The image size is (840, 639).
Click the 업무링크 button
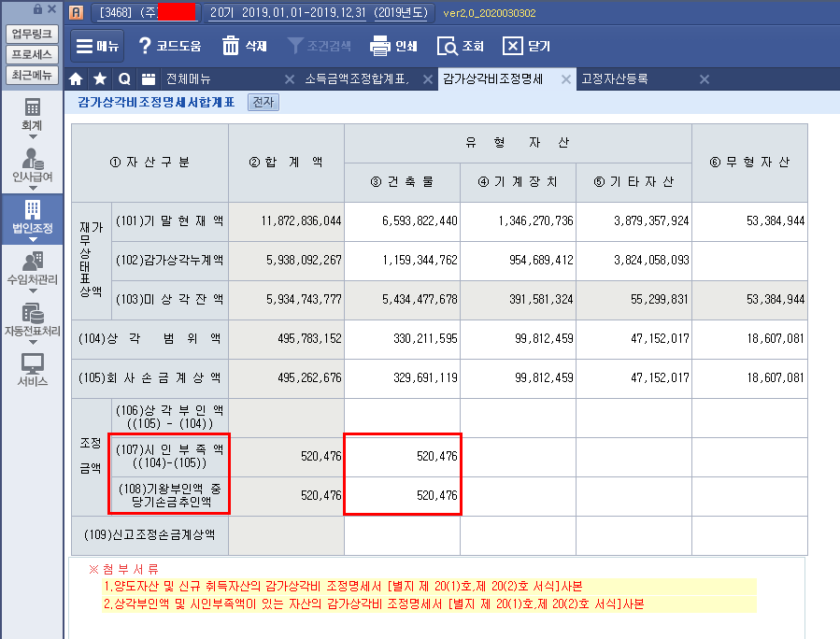tap(32, 35)
